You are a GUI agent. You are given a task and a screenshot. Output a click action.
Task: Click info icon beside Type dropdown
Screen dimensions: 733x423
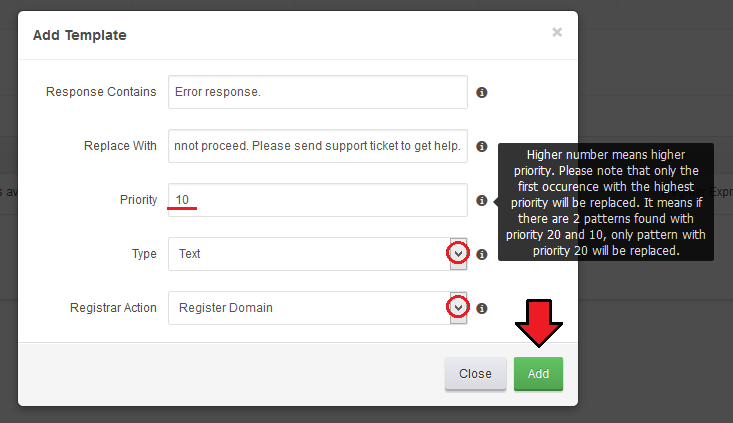click(481, 254)
